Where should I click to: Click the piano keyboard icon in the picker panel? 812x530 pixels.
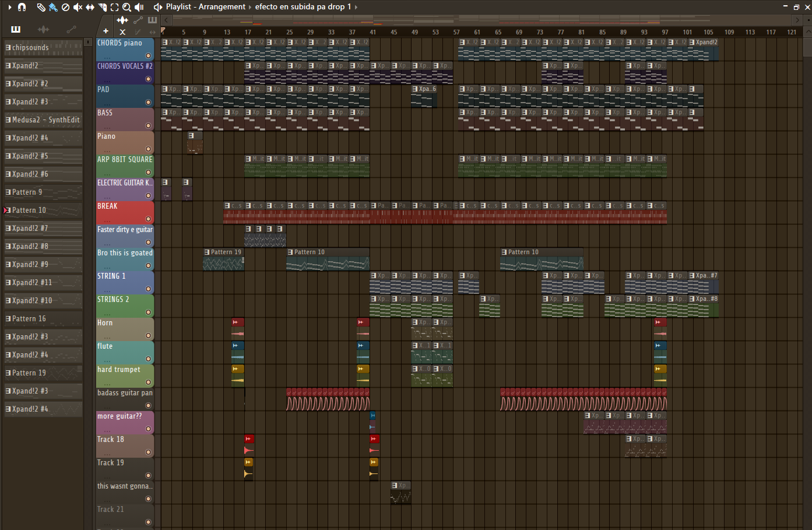tap(16, 29)
